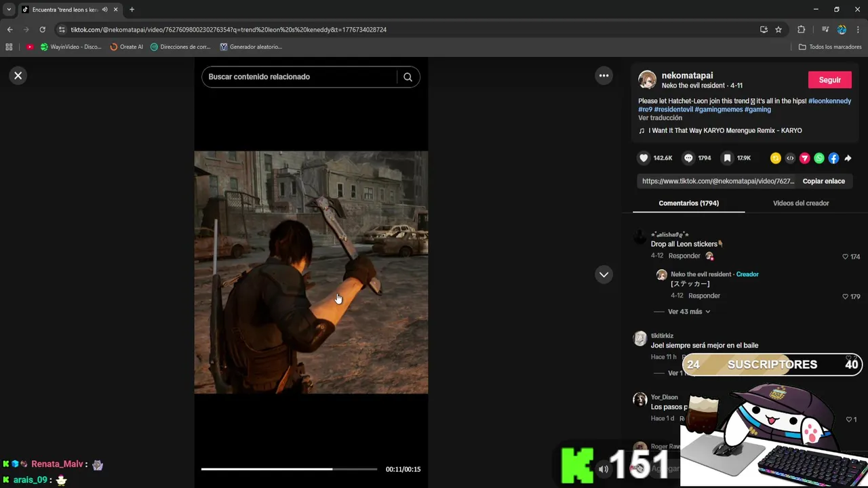The height and width of the screenshot is (488, 868).
Task: Select the Comentarios (1794) tab
Action: coord(688,203)
